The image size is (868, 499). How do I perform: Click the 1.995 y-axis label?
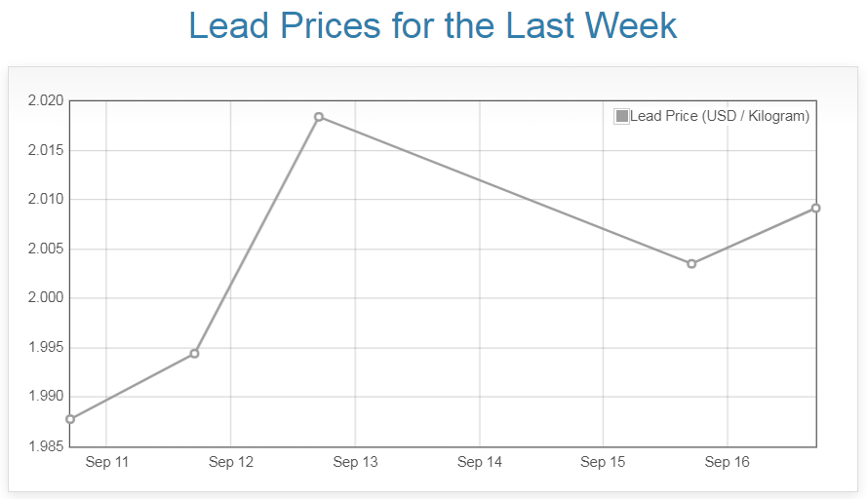point(46,348)
